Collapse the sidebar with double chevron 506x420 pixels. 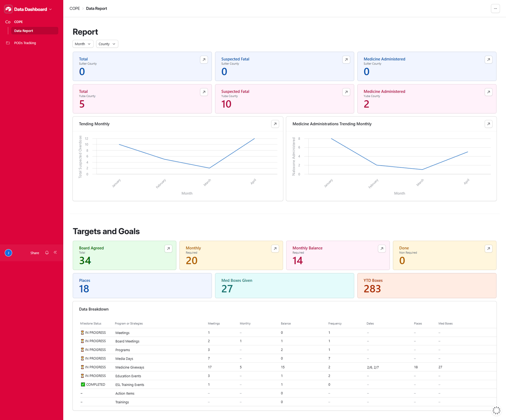(55, 252)
